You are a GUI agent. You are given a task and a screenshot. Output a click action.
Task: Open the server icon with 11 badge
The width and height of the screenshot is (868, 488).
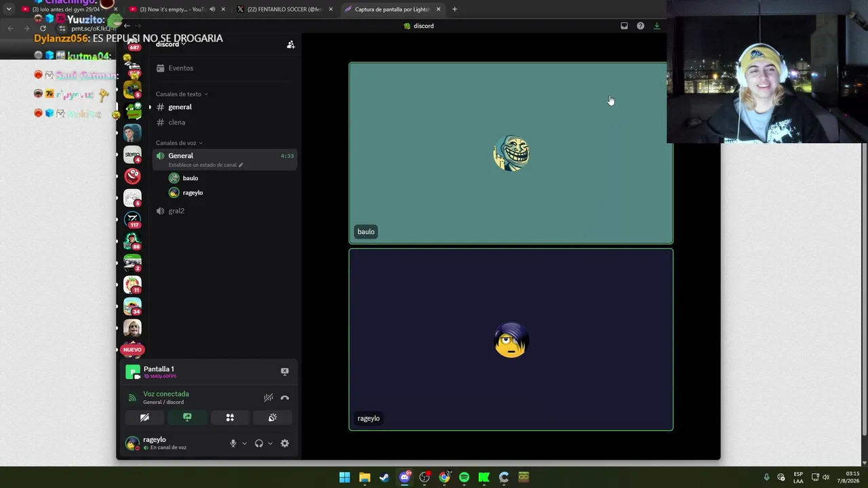tap(132, 285)
